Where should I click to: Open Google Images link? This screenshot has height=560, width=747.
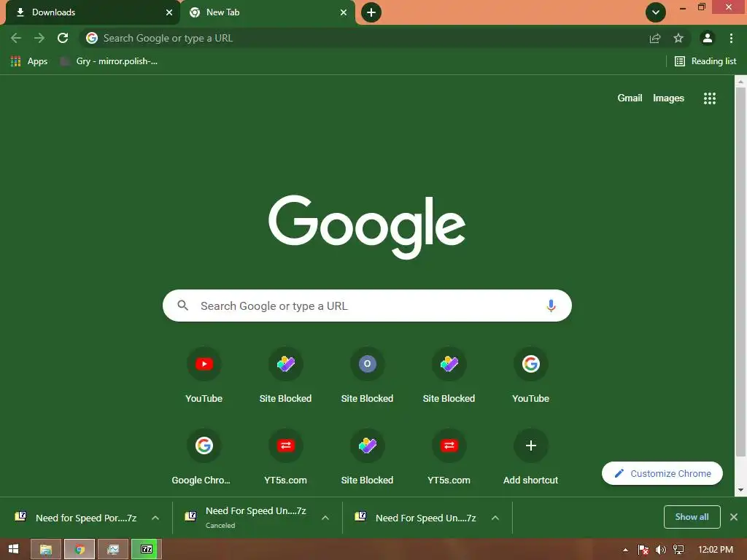click(x=668, y=98)
